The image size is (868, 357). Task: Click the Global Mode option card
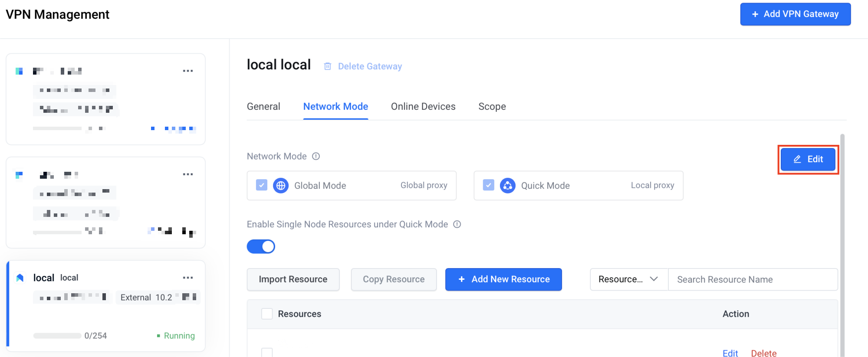tap(352, 186)
